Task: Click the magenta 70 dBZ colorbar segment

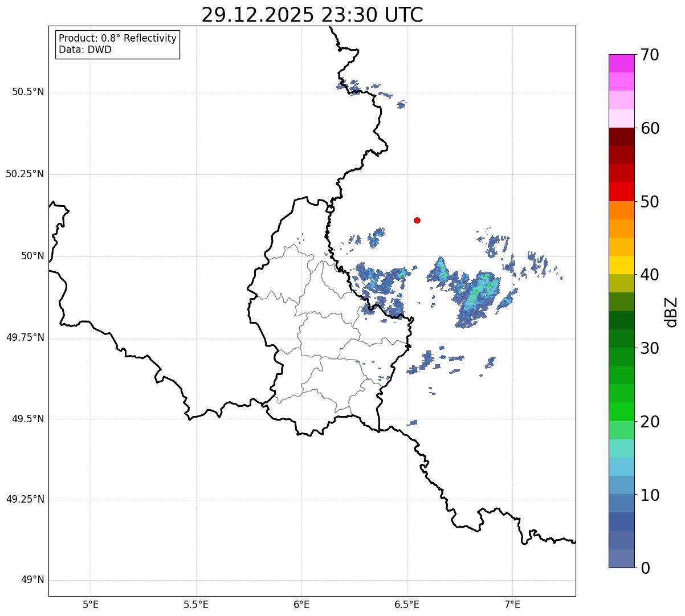Action: [x=621, y=63]
